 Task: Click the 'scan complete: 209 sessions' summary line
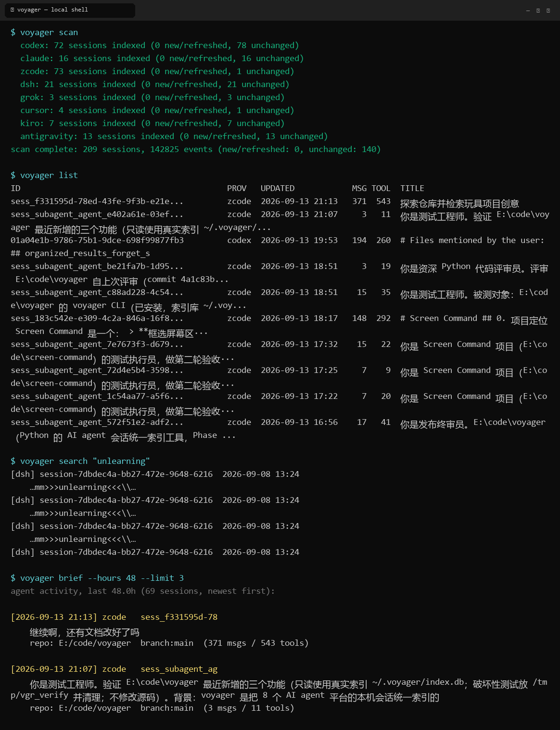[196, 149]
